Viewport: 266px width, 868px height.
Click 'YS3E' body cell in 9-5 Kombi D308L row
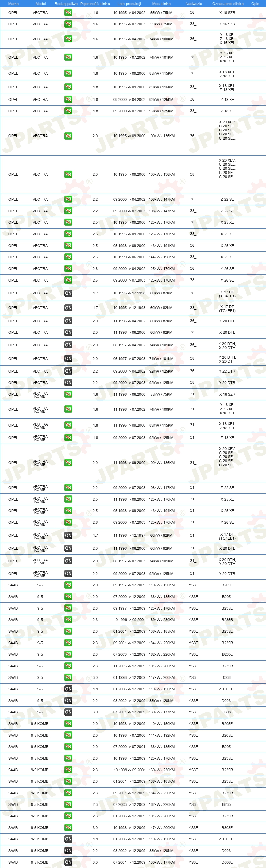[193, 862]
